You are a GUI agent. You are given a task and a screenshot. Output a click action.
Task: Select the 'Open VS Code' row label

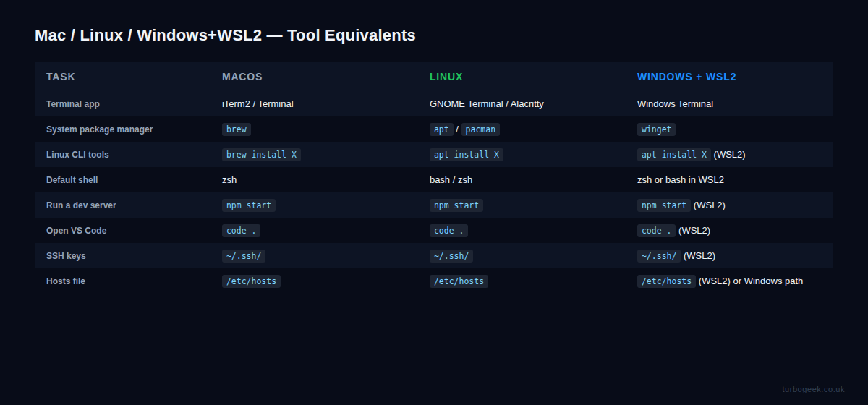coord(76,231)
